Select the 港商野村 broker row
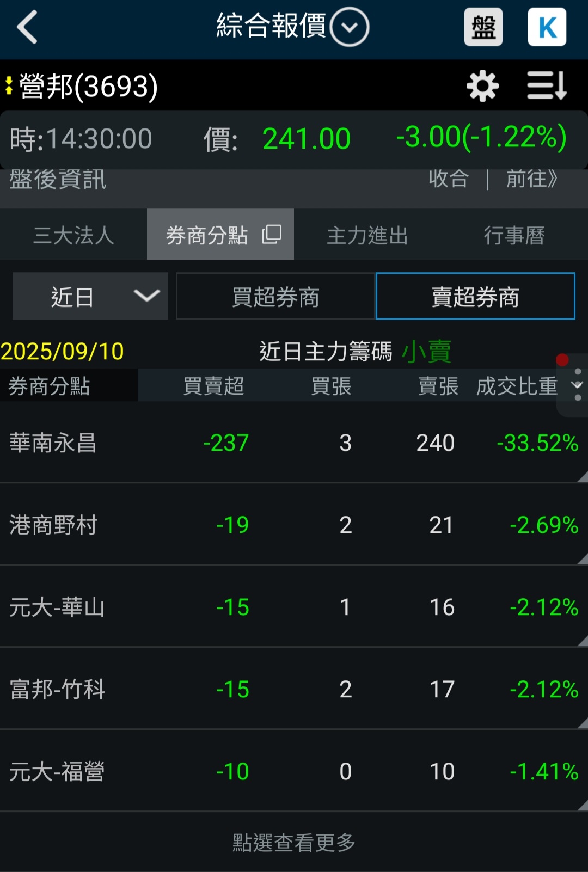588x872 pixels. point(294,524)
